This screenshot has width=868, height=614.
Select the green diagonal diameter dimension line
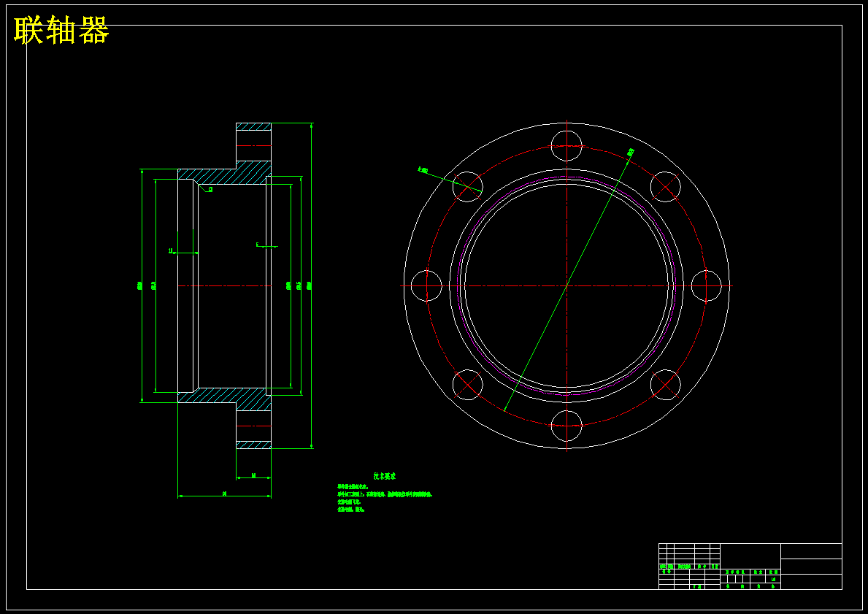pyautogui.click(x=566, y=285)
